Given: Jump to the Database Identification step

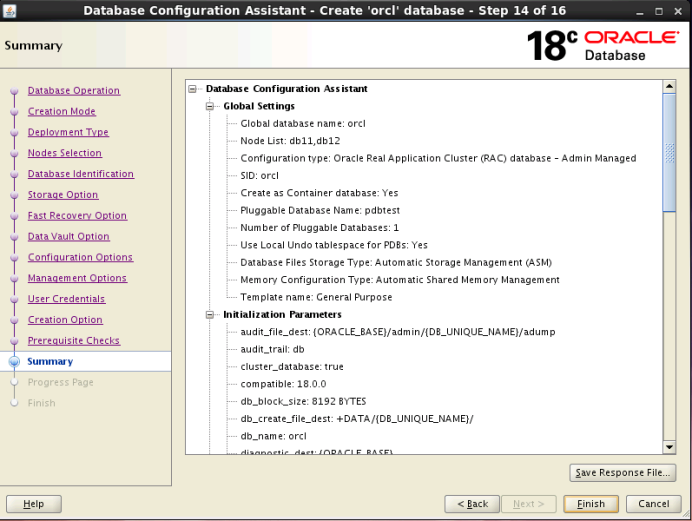Looking at the screenshot, I should [x=80, y=174].
